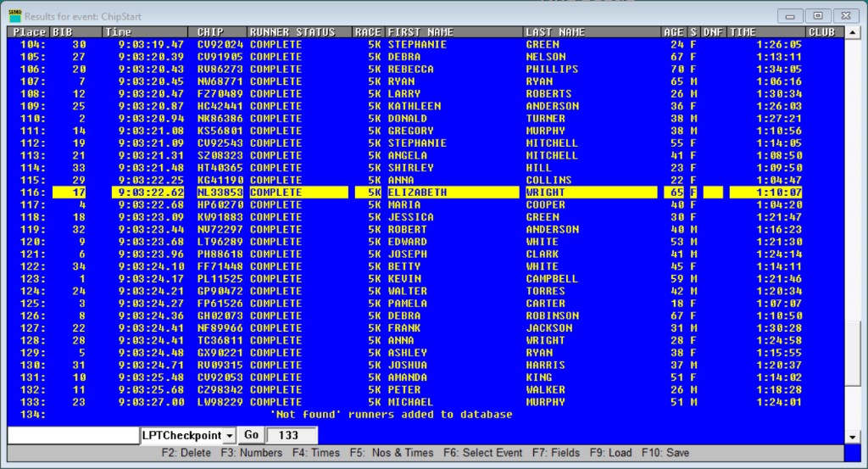868x469 pixels.
Task: Click EDWARD in row 120
Action: [x=408, y=242]
